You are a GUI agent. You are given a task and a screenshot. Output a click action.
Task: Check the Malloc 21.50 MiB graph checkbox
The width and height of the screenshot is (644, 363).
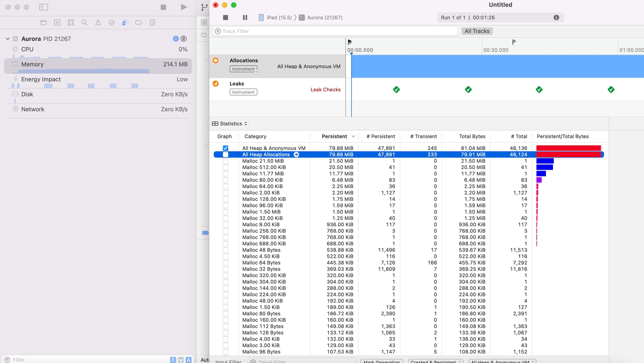click(225, 161)
